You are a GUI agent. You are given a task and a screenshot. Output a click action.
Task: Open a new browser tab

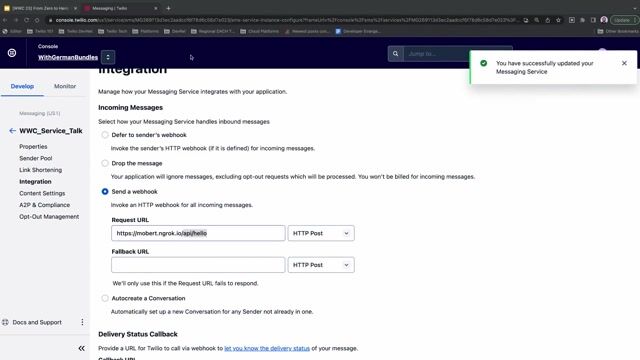[168, 8]
